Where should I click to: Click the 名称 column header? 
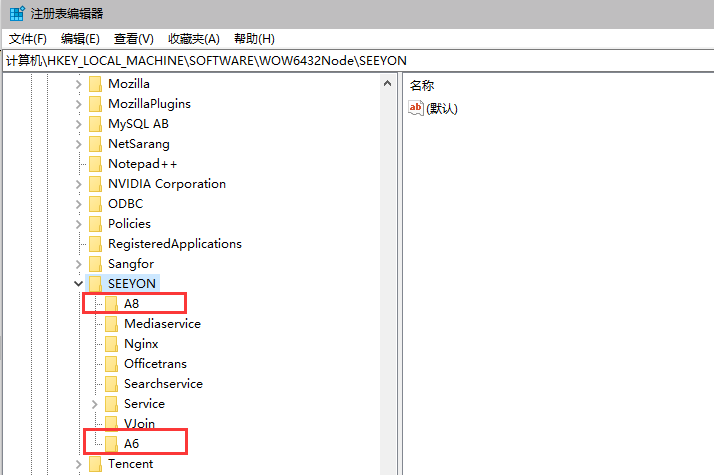[422, 85]
